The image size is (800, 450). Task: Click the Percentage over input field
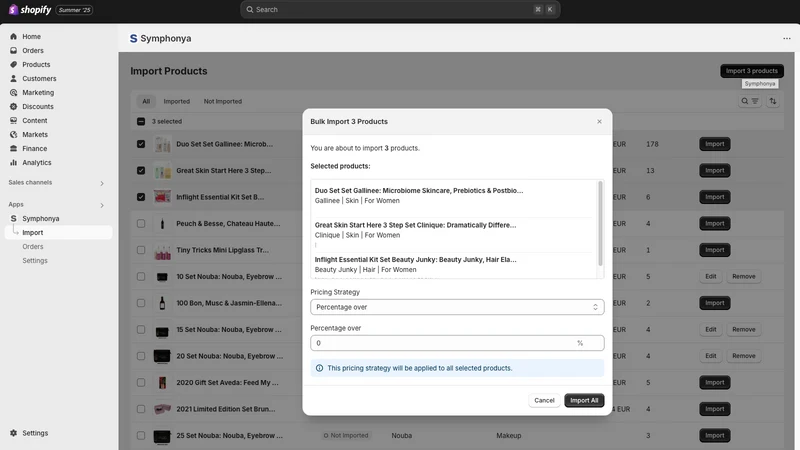coord(457,343)
